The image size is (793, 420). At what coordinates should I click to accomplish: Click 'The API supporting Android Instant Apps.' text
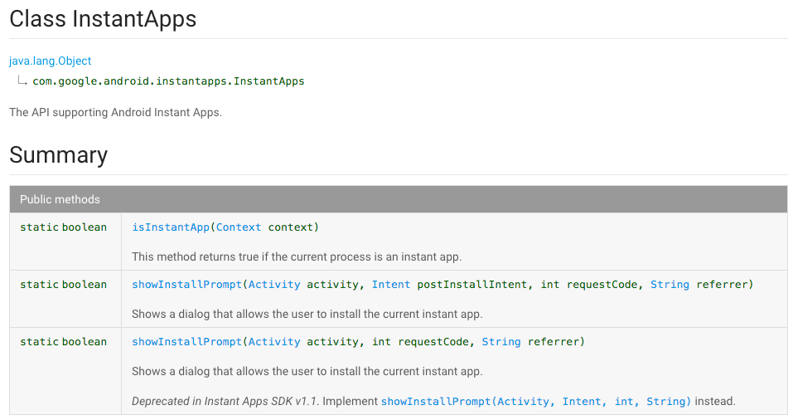point(115,112)
